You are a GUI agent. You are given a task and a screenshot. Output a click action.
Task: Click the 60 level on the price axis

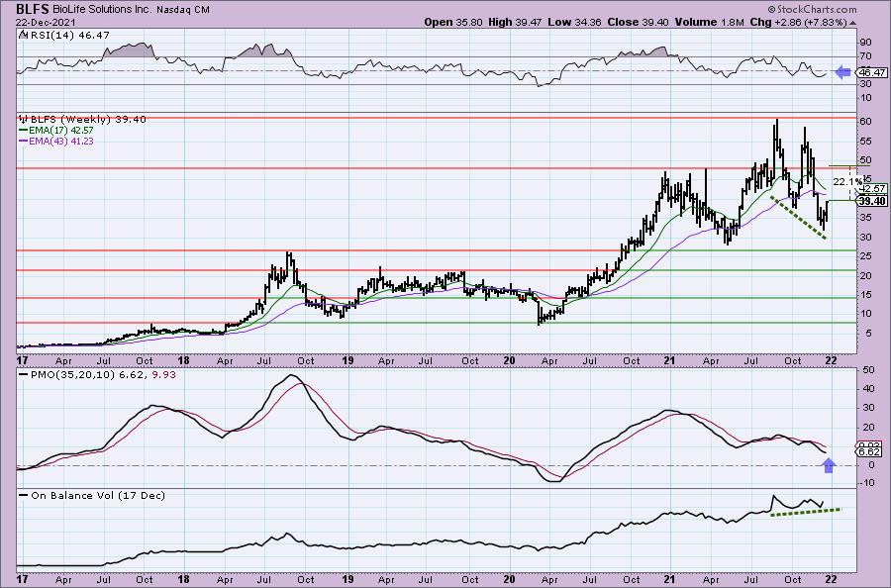pyautogui.click(x=865, y=122)
